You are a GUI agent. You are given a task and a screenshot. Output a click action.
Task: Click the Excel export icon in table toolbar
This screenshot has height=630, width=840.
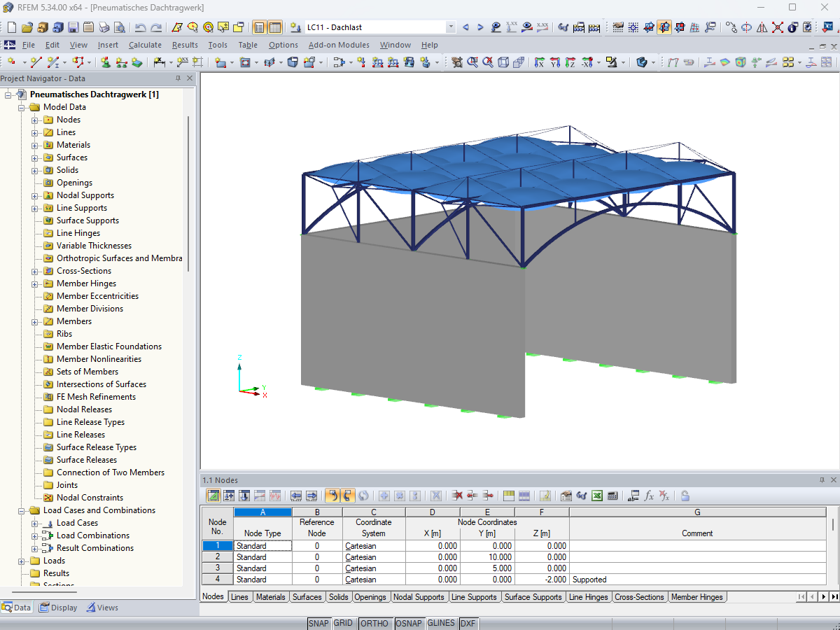tap(597, 496)
